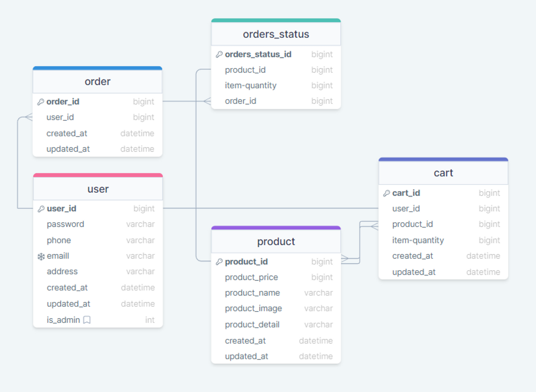536x392 pixels.
Task: Click the is_admin comment bookmark icon
Action: (87, 320)
